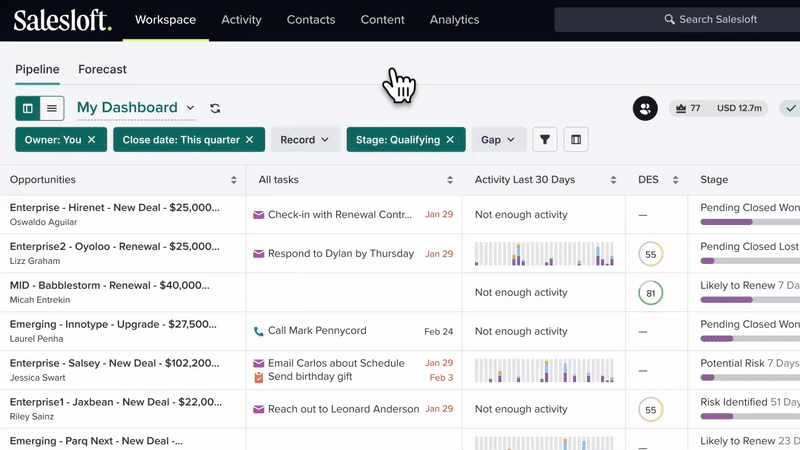Click the Salesloft logo

(62, 20)
